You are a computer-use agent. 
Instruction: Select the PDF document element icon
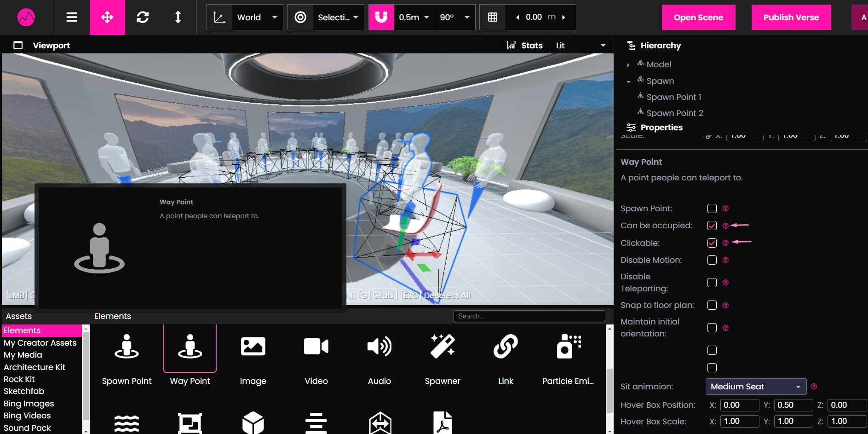tap(443, 422)
